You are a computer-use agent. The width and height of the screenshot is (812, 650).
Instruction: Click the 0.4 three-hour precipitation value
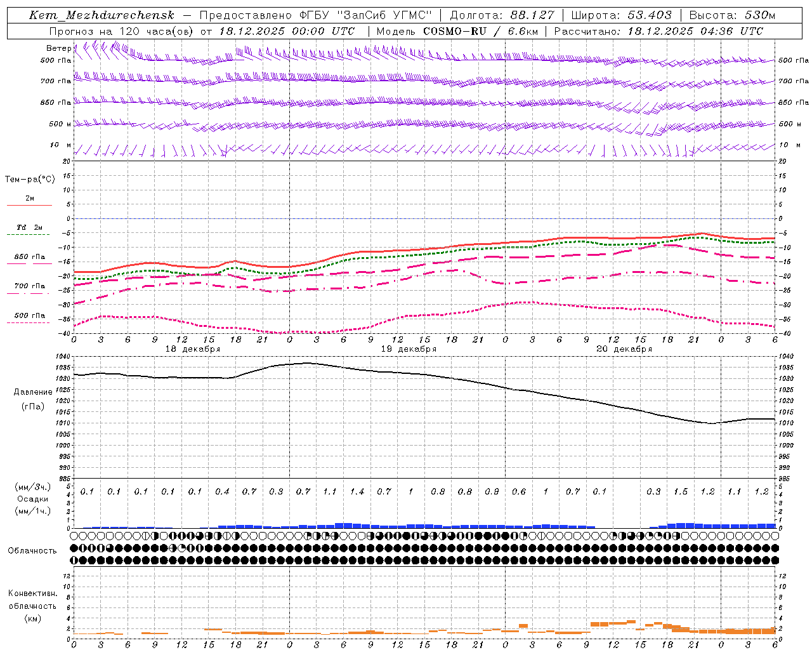click(x=222, y=492)
